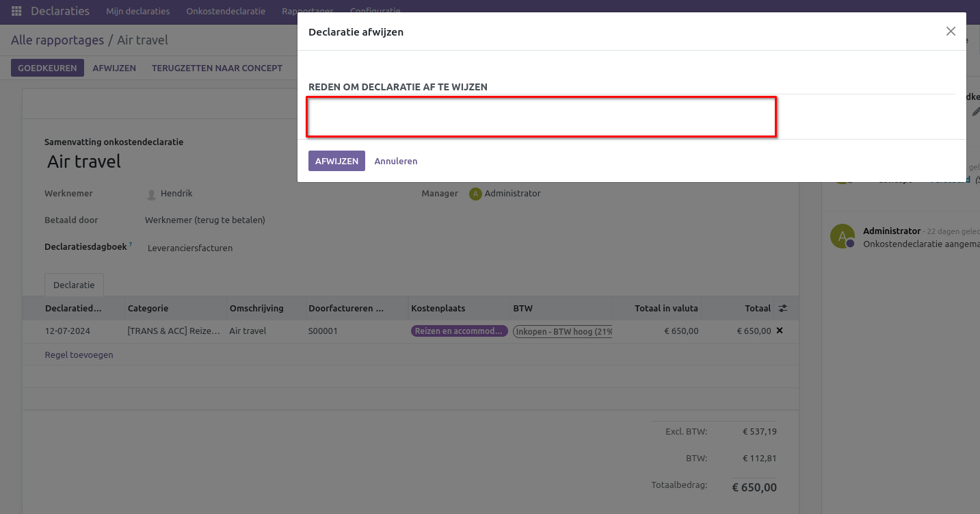Click TERUGZETTEN NAAR CONCEPT button

[x=217, y=68]
